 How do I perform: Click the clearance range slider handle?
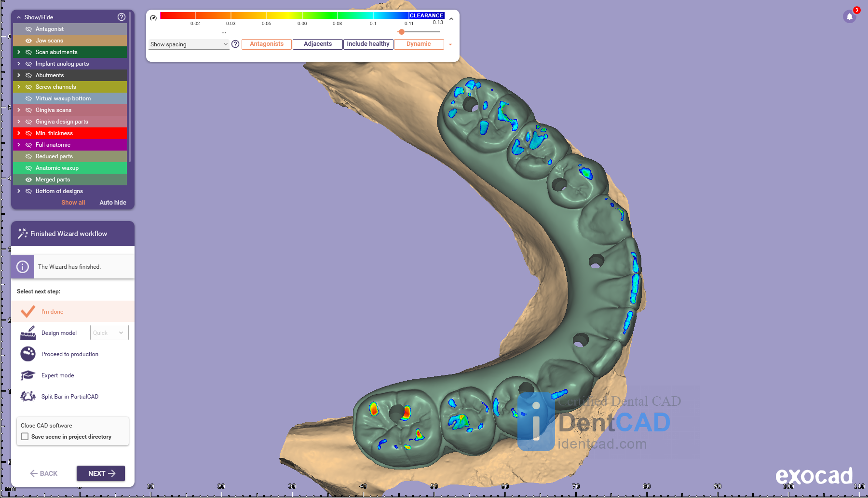tap(401, 32)
